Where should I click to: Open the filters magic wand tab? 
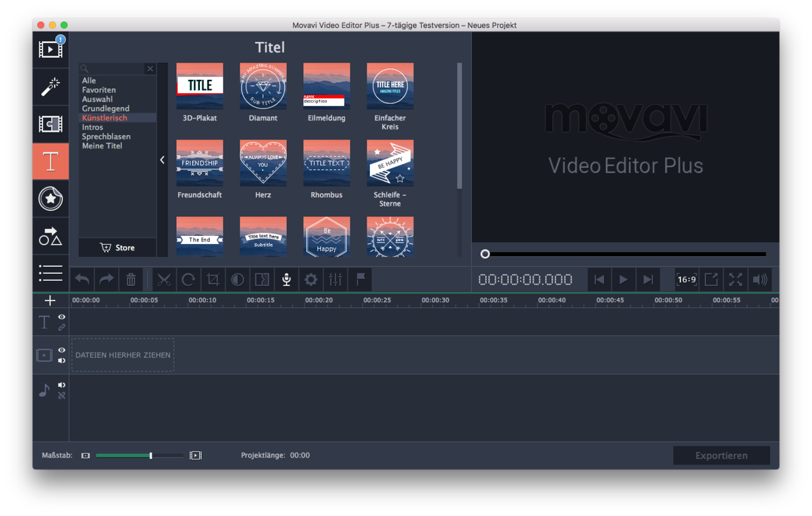(51, 87)
